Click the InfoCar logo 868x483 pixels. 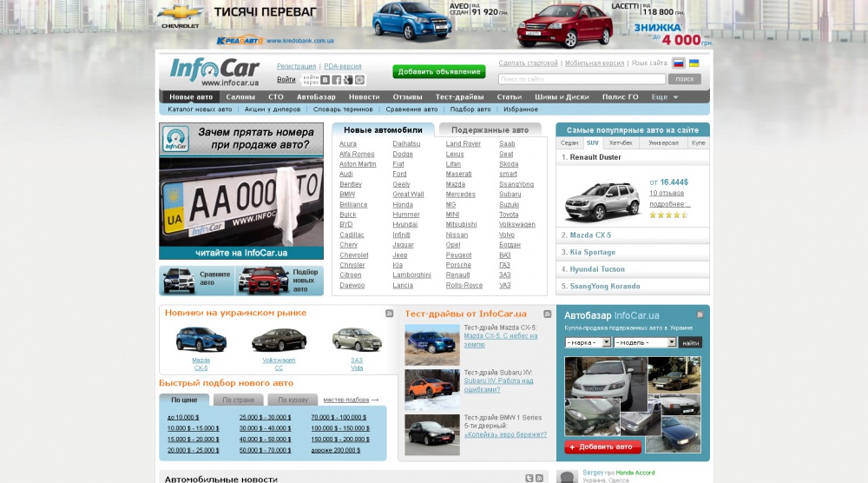click(x=214, y=72)
